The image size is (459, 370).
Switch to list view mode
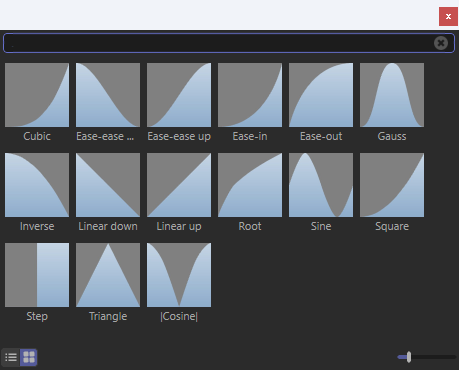coord(11,357)
